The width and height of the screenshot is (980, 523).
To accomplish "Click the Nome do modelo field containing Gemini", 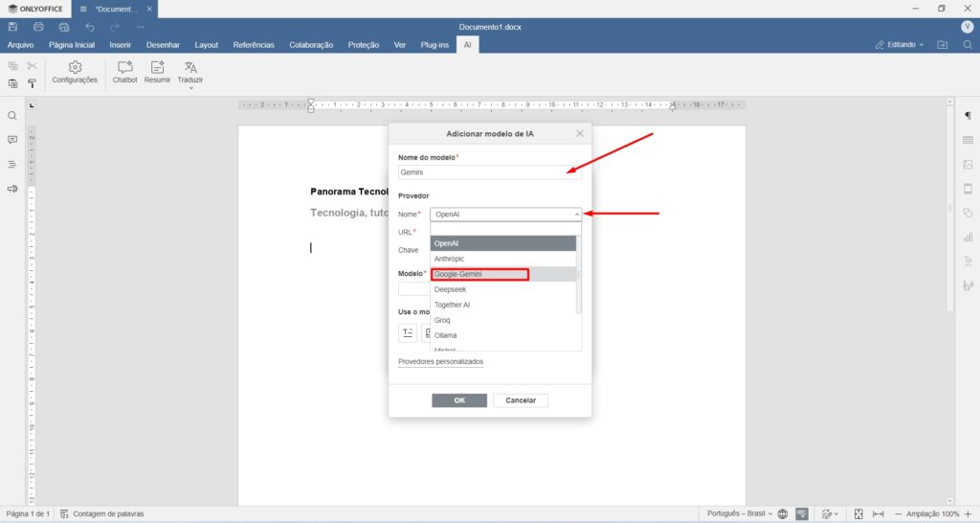I will [490, 172].
